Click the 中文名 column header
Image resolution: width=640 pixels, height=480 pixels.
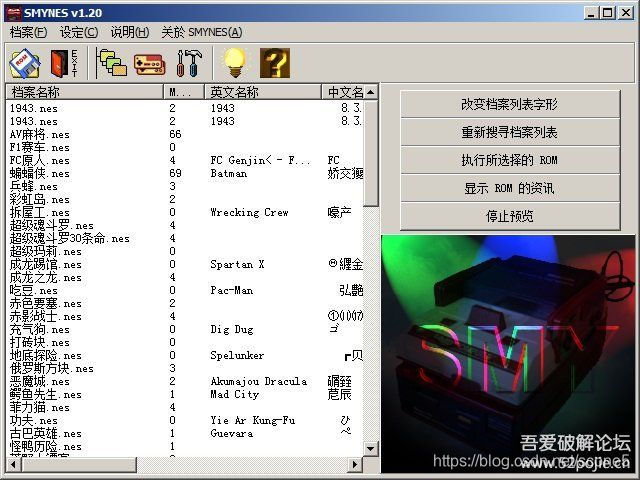click(x=343, y=92)
